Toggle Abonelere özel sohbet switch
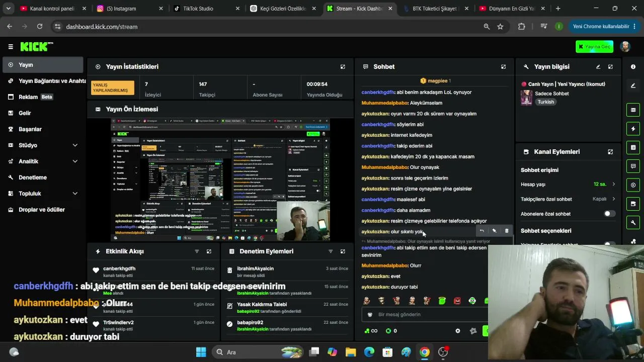The image size is (644, 362). (x=609, y=214)
